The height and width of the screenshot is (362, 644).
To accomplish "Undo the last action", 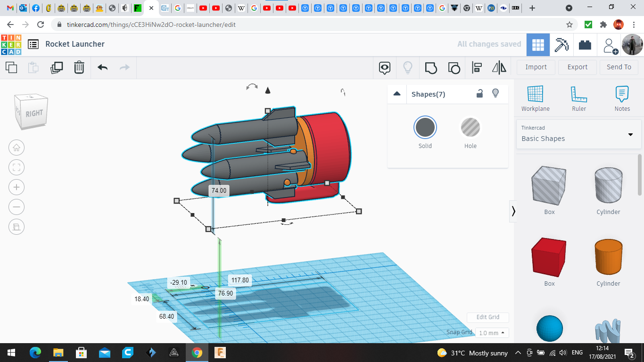I will 103,67.
